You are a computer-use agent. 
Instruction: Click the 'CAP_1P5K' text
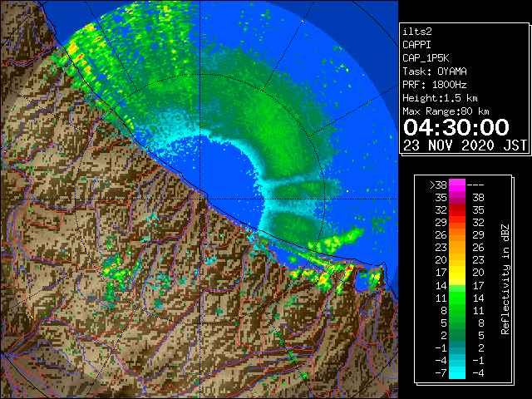click(x=426, y=58)
